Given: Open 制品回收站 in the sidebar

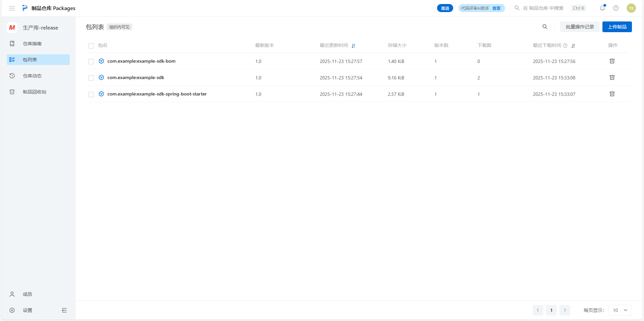Looking at the screenshot, I should coord(38,92).
